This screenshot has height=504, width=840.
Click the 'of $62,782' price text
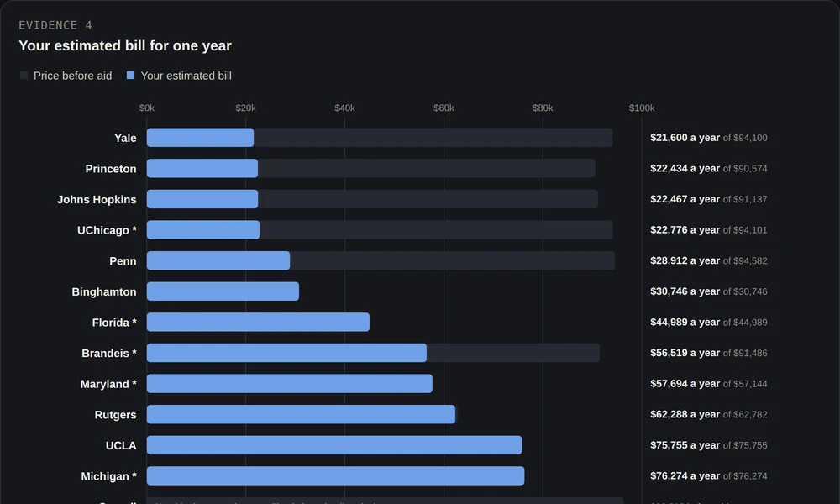pyautogui.click(x=745, y=415)
